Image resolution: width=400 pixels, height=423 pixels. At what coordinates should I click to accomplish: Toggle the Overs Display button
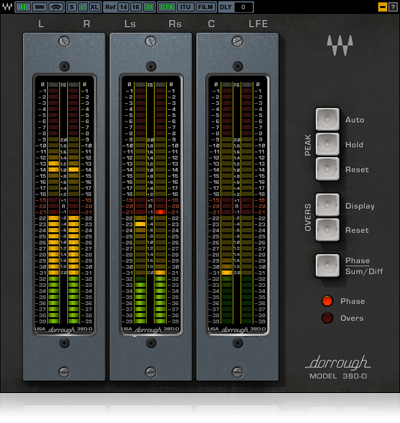(327, 205)
